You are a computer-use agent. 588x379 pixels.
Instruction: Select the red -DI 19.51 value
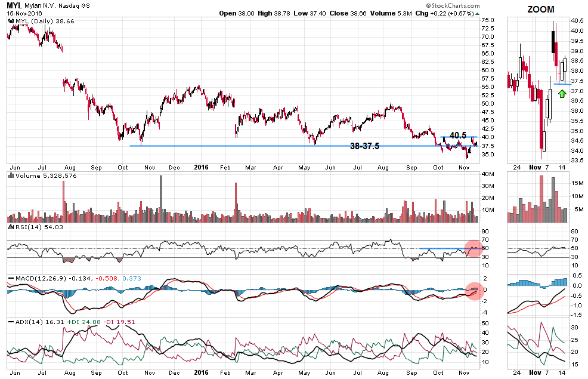point(119,322)
